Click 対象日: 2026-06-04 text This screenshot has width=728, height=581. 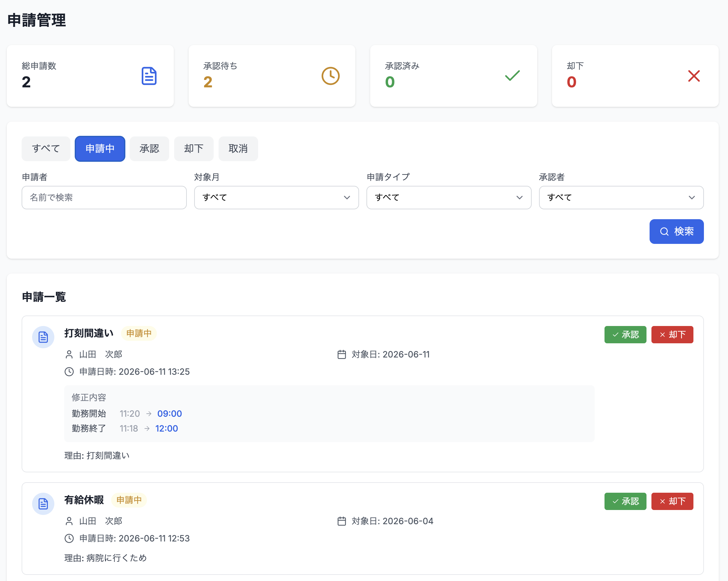pyautogui.click(x=392, y=521)
